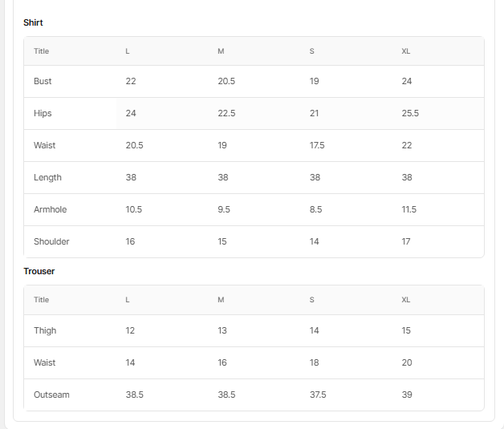Click the Shirt table heading
Viewport: 504px width, 429px height.
click(33, 22)
